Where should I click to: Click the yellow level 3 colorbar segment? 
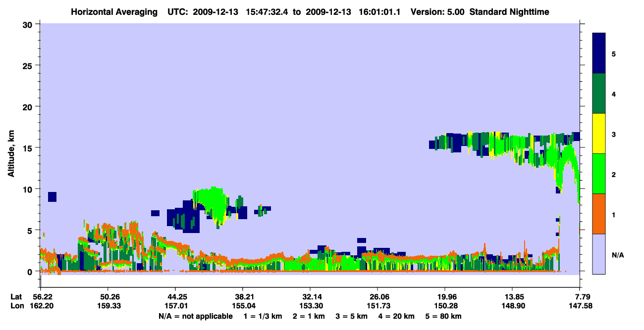coord(599,134)
